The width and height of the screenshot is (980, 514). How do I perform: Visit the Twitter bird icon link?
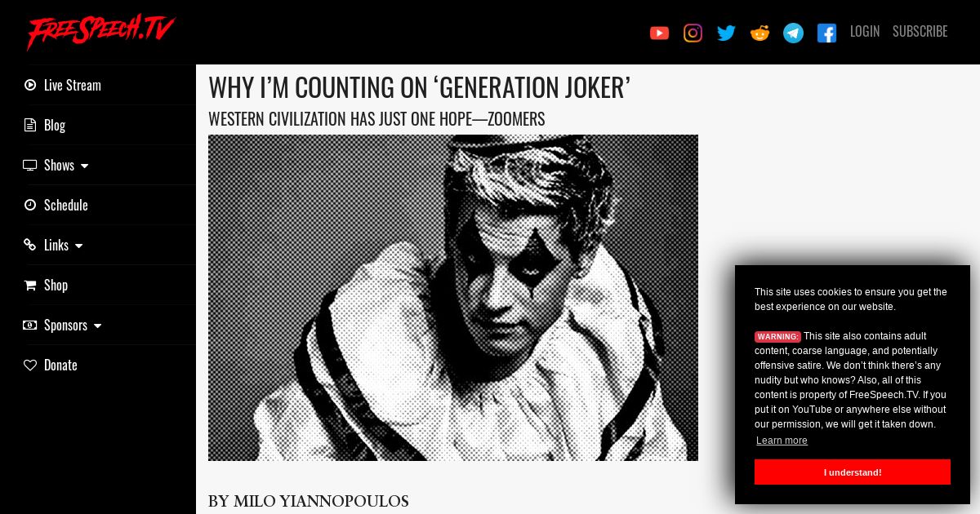point(726,33)
